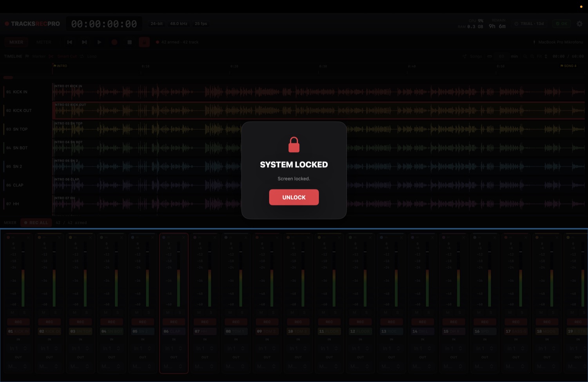Open the IN dropdown on channel 02
This screenshot has height=382, width=588.
click(49, 348)
